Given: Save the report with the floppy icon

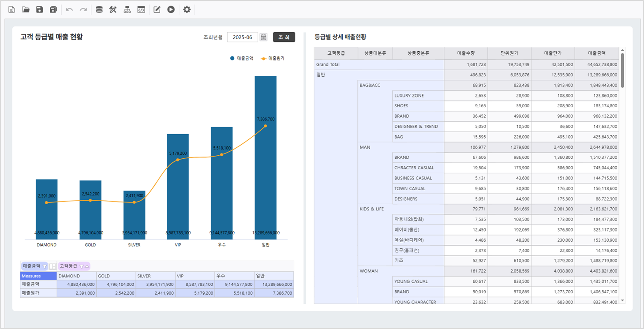Looking at the screenshot, I should coord(40,9).
